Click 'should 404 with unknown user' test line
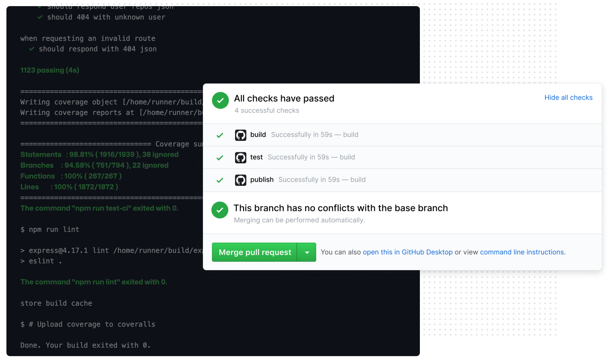This screenshot has width=612, height=364. click(x=106, y=17)
